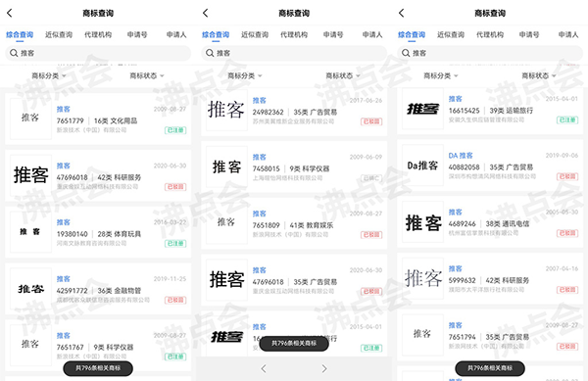Expand 商标分类 filter in right panel
Viewport: 588px width, 381px height.
pos(441,76)
